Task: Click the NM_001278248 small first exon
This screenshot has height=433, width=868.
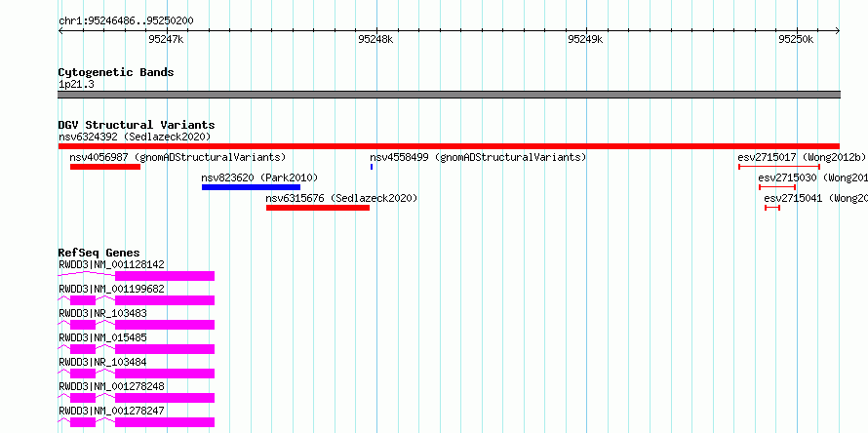Action: tap(83, 398)
